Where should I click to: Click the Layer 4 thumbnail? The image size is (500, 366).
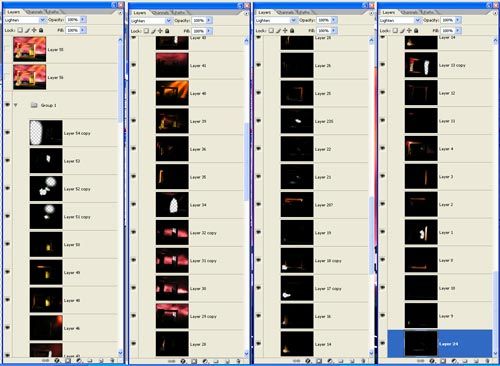click(x=421, y=149)
